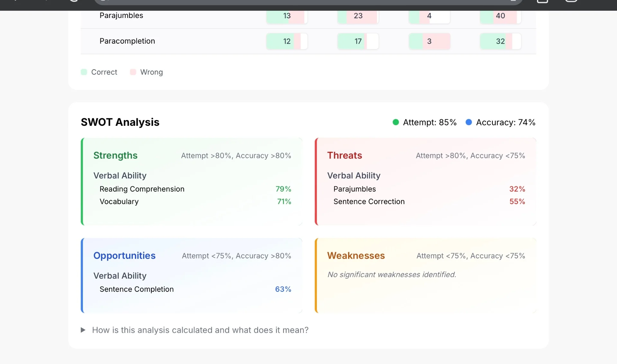
Task: Select the Paracompletion bar showing 3
Action: 429,41
